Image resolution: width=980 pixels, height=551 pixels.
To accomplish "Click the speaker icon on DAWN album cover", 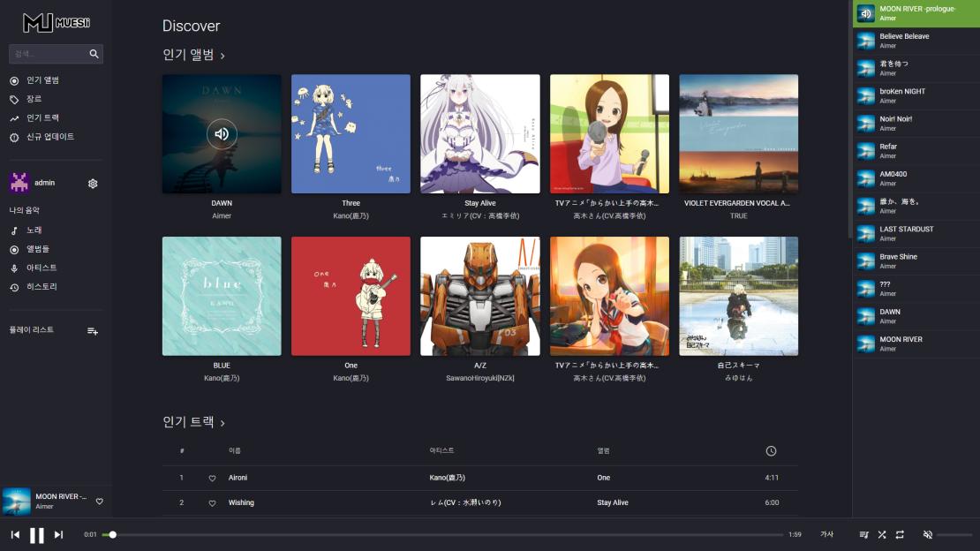I will click(222, 134).
